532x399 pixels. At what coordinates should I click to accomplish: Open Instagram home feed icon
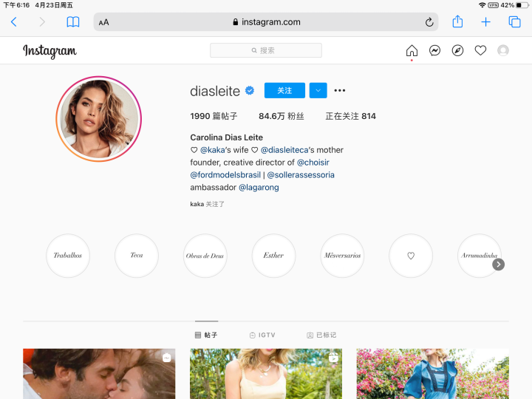tap(412, 51)
